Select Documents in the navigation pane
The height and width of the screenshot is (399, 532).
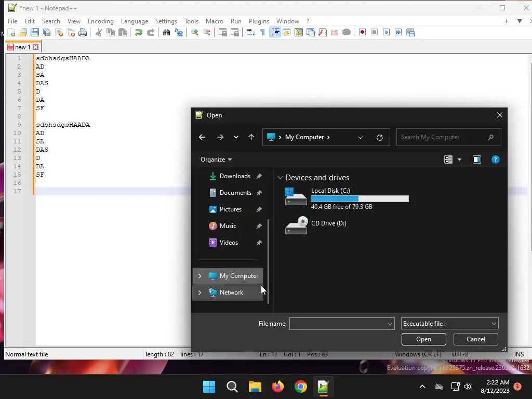coord(235,193)
